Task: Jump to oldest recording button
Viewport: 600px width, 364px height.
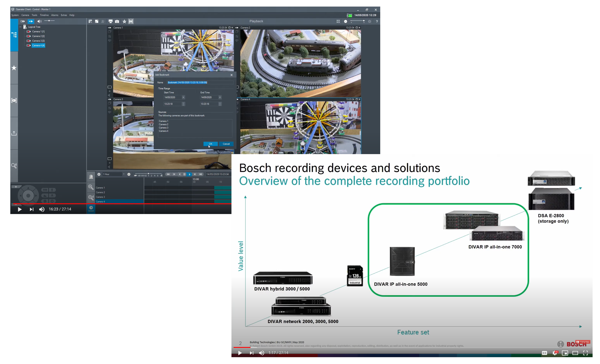Action: [168, 174]
